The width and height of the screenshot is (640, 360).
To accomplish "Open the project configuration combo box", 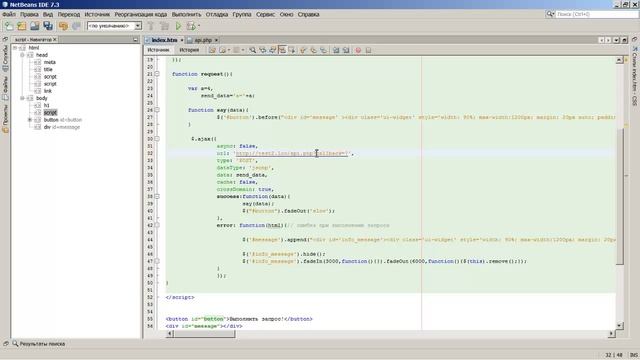I will point(114,26).
